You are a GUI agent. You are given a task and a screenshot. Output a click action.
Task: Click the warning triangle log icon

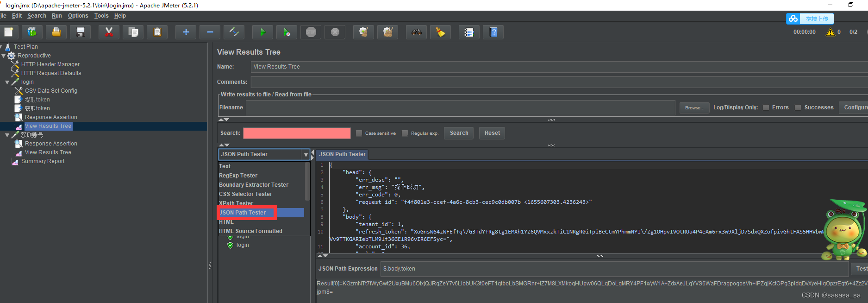click(x=831, y=32)
